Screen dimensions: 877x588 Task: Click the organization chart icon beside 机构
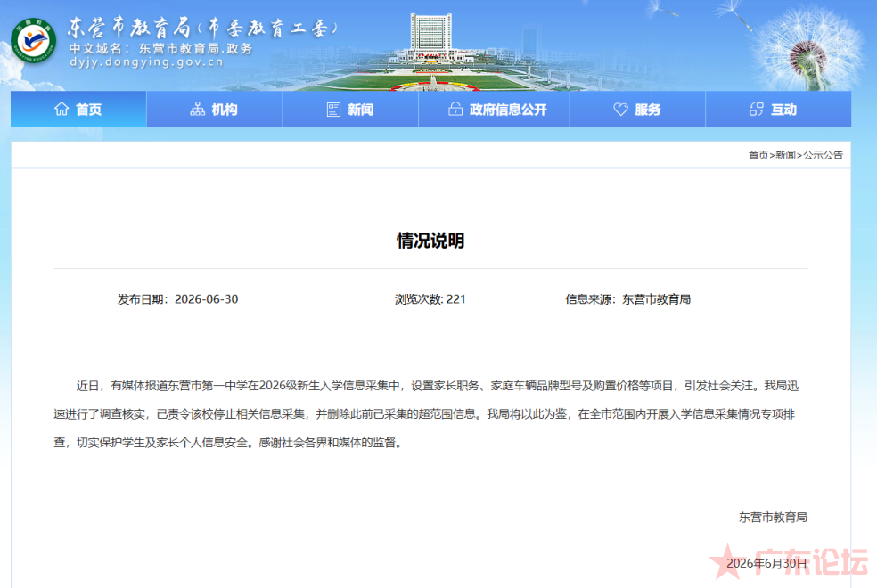[x=198, y=109]
